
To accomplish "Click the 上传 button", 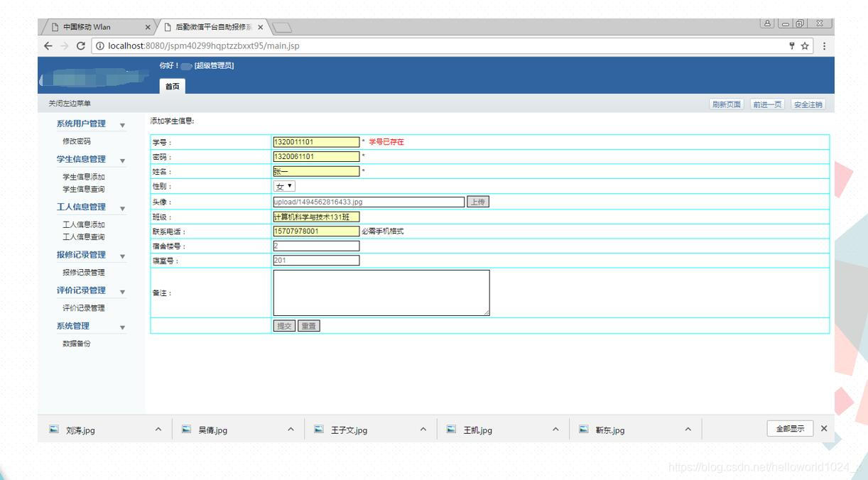I will (478, 202).
